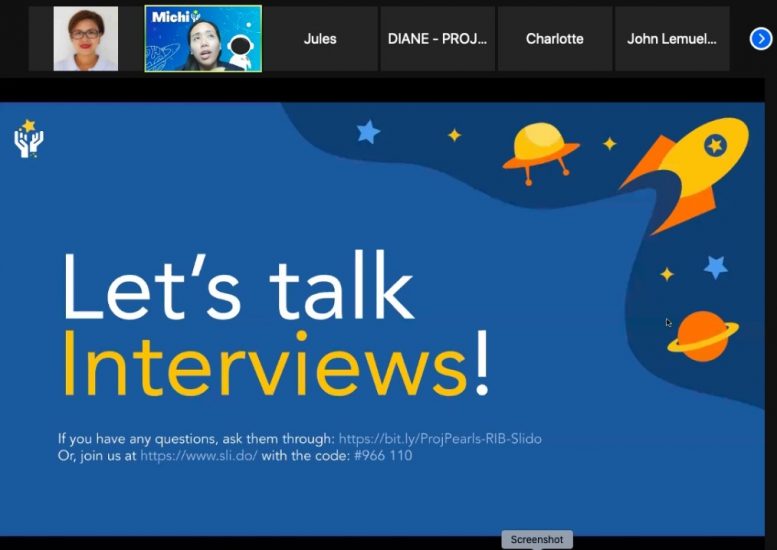Select the John Lemuel... participant tile
This screenshot has width=777, height=550.
coord(672,39)
